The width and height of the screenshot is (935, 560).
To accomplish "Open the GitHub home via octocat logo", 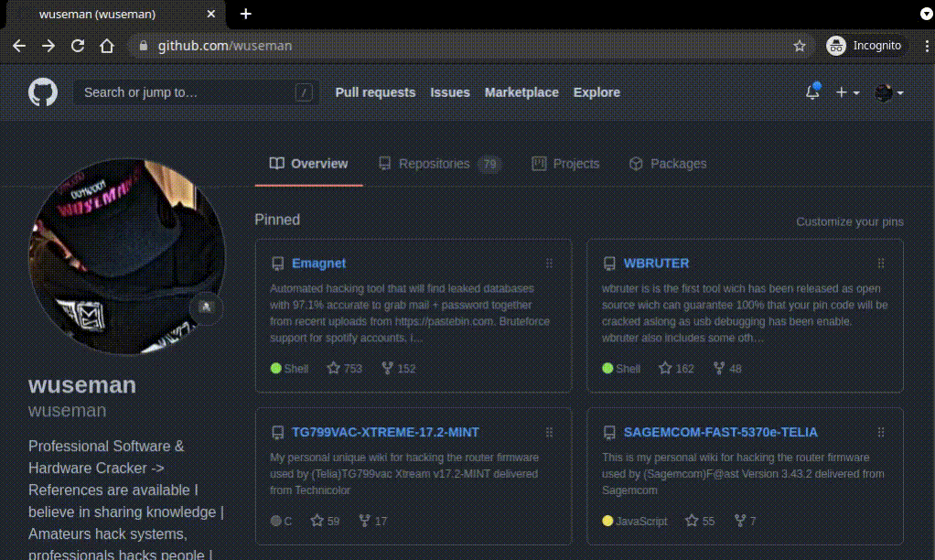I will 43,92.
